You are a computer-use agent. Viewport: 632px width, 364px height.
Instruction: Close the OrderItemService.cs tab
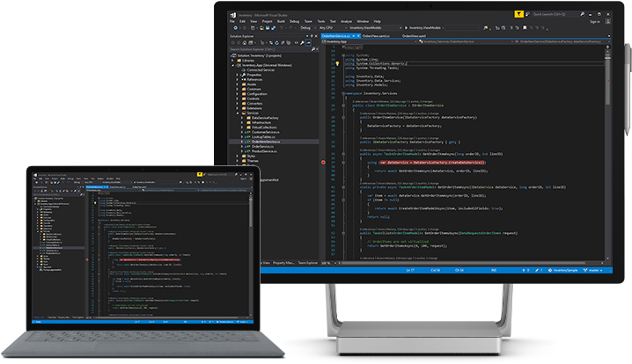[358, 36]
